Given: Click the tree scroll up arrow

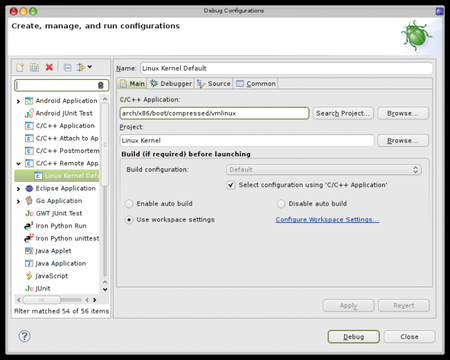Looking at the screenshot, I should pyautogui.click(x=105, y=99).
